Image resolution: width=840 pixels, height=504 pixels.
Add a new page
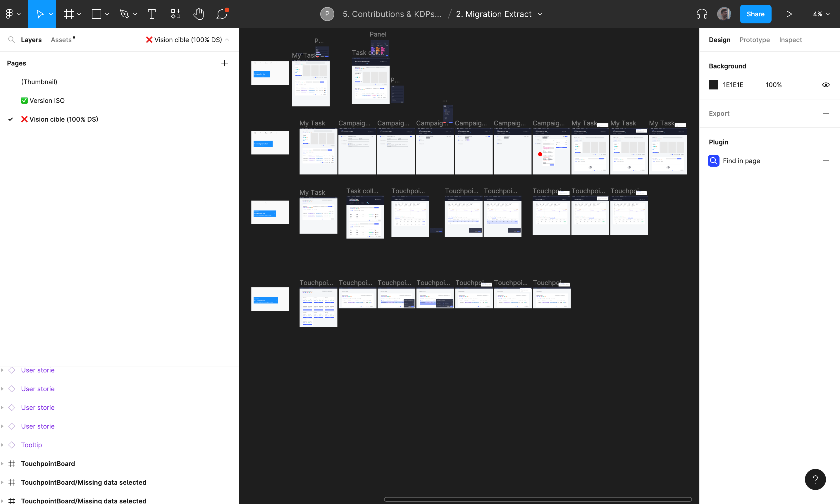225,63
